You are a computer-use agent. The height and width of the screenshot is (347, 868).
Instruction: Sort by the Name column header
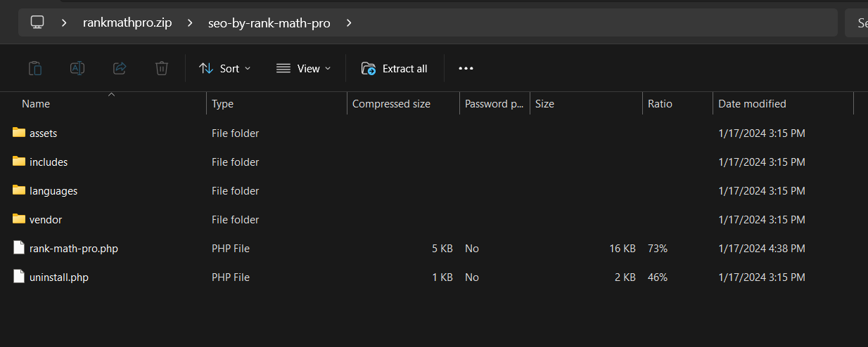tap(36, 103)
